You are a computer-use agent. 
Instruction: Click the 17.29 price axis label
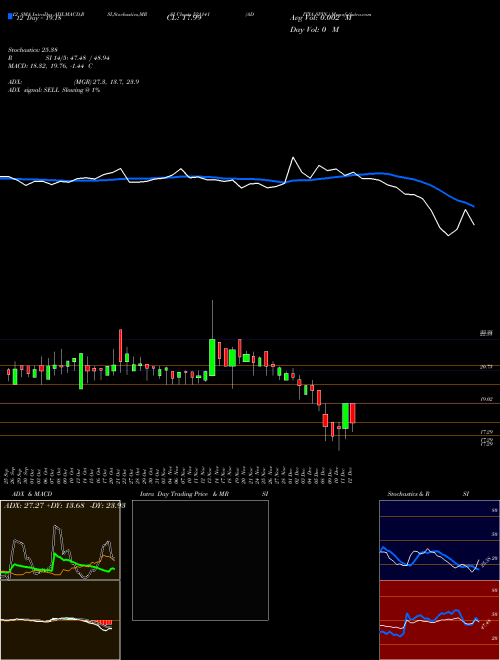pos(486,432)
